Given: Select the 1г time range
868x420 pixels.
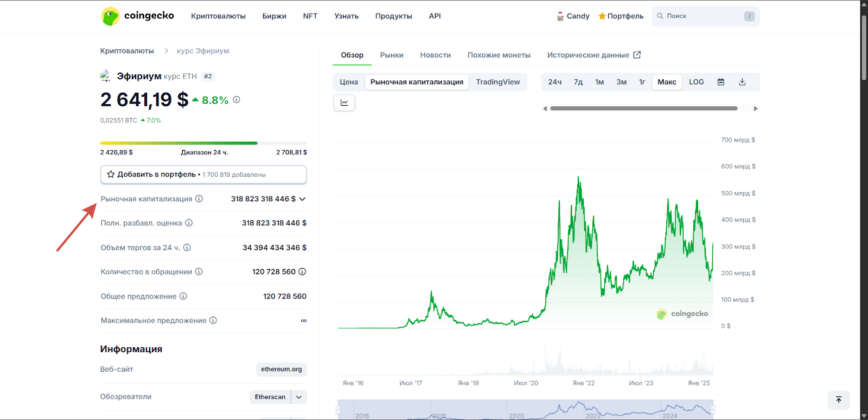Looking at the screenshot, I should pos(642,82).
